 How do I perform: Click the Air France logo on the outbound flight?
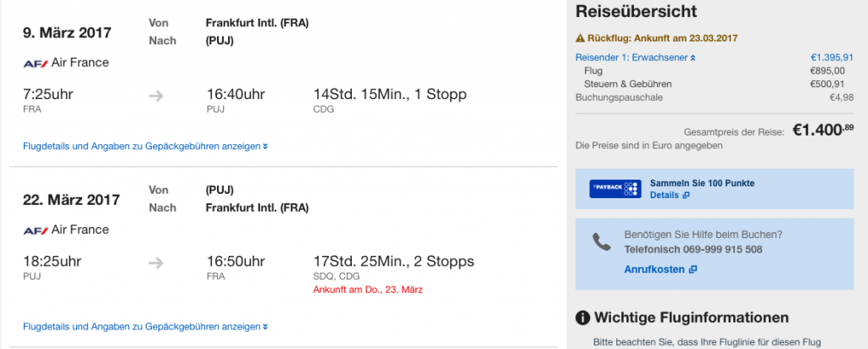coord(36,63)
